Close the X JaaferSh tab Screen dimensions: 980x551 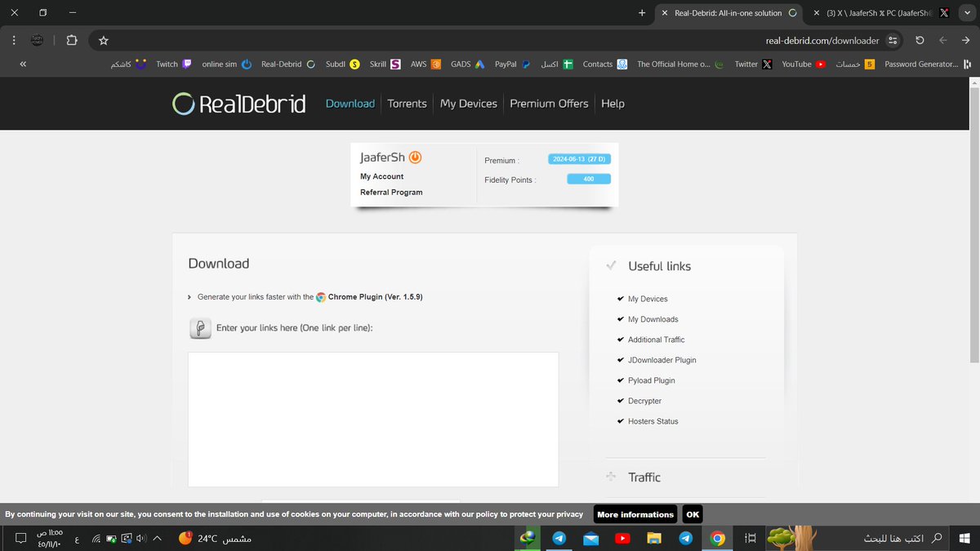pos(817,13)
